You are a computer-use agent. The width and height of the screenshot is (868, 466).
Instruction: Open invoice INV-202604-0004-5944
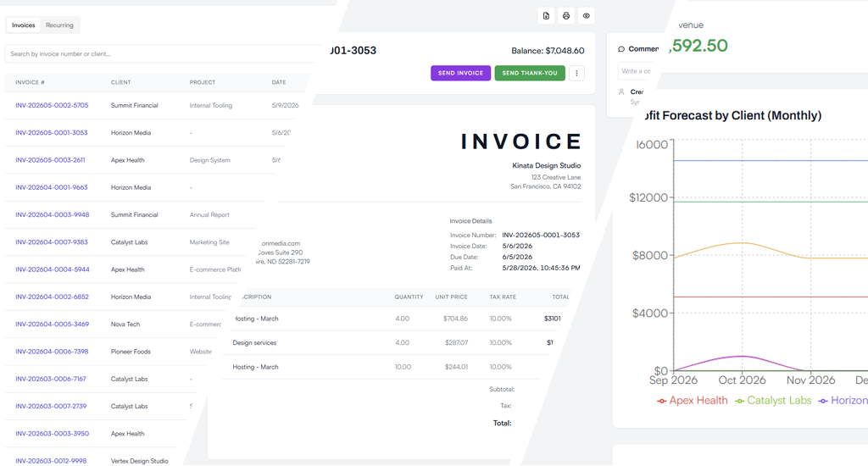tap(53, 269)
